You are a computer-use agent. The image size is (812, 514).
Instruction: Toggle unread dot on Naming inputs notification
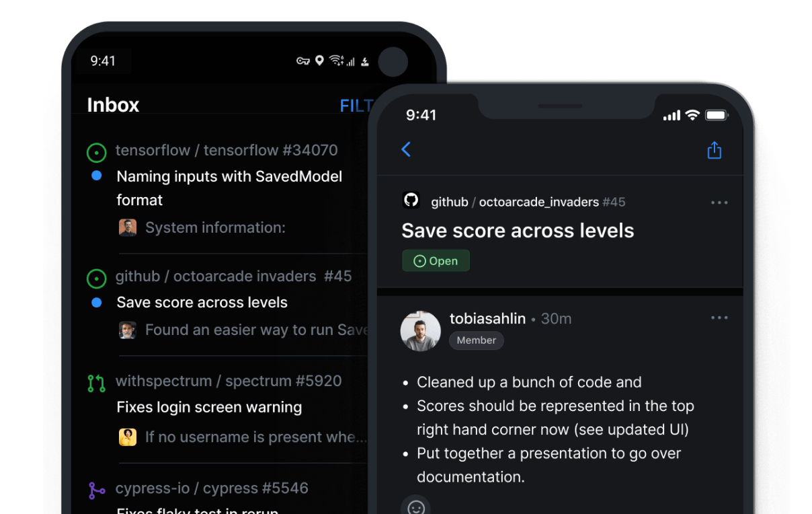96,176
